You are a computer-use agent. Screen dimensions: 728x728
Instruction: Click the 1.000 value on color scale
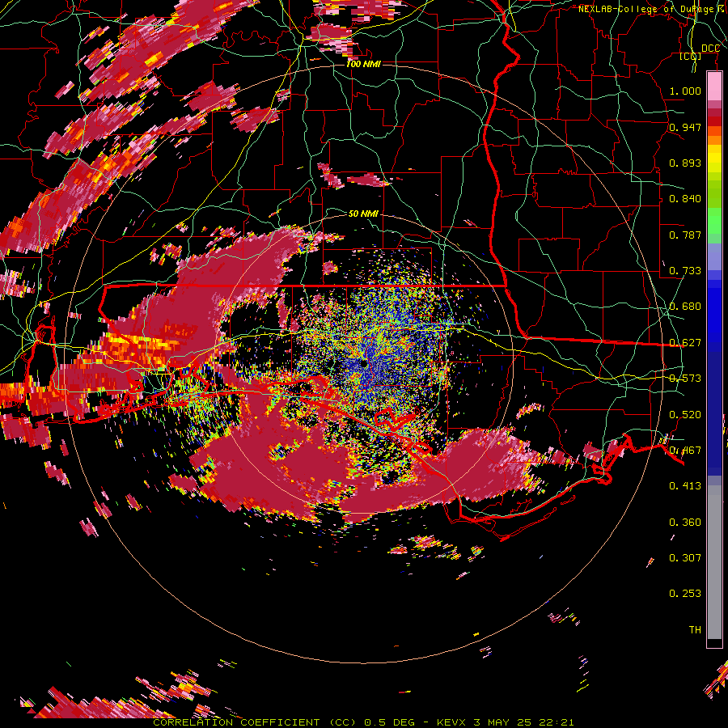tap(685, 91)
